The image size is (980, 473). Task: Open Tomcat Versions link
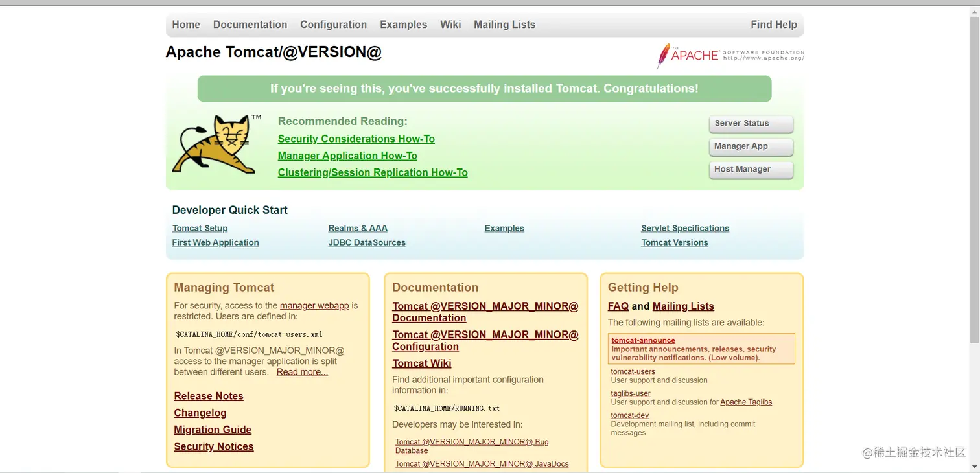[x=675, y=242]
